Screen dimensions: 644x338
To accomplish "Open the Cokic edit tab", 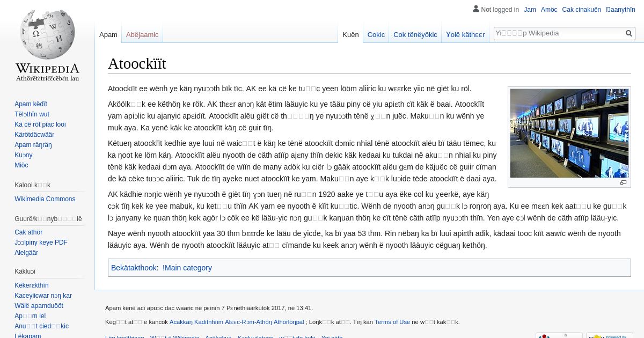I will [x=376, y=34].
